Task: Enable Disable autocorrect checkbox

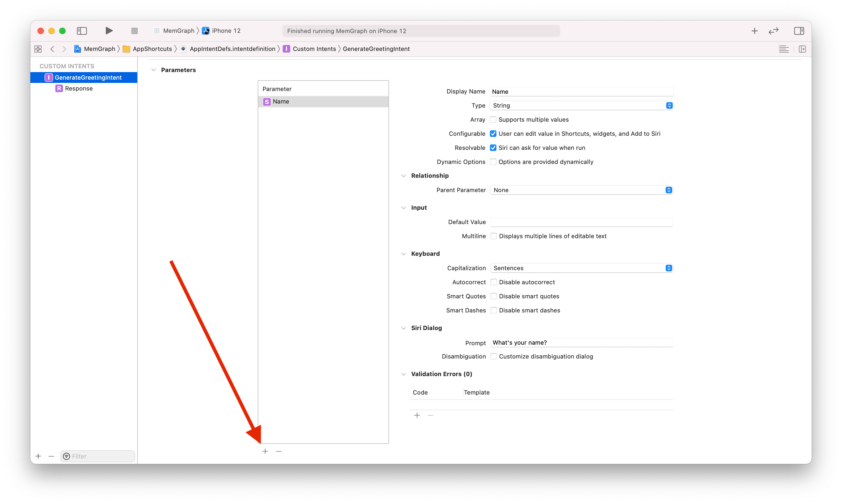Action: click(x=494, y=282)
